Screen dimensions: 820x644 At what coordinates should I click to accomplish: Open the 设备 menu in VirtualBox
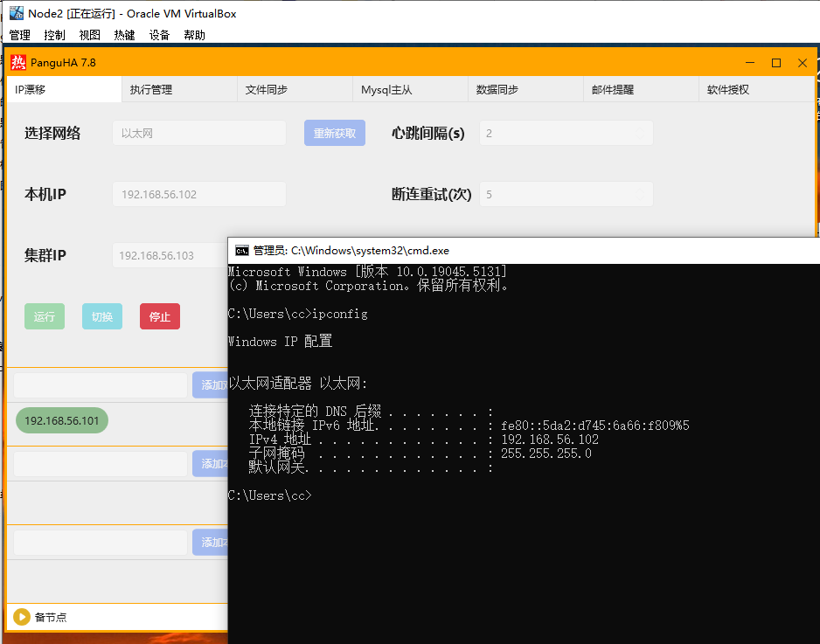click(x=158, y=35)
